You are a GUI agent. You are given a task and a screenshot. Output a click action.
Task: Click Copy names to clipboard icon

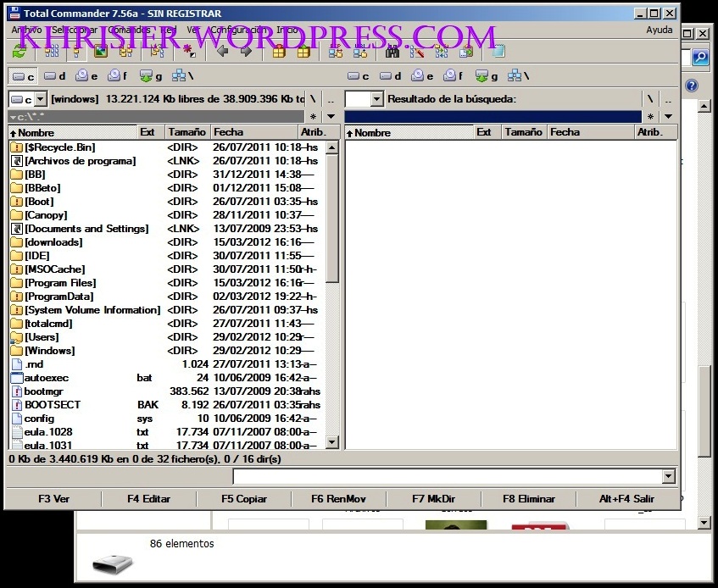click(x=466, y=52)
